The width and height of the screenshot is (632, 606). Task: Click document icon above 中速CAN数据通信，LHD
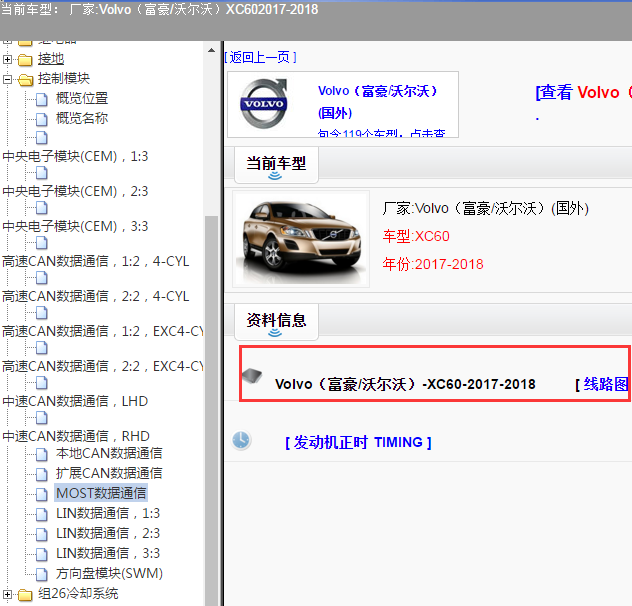[42, 383]
